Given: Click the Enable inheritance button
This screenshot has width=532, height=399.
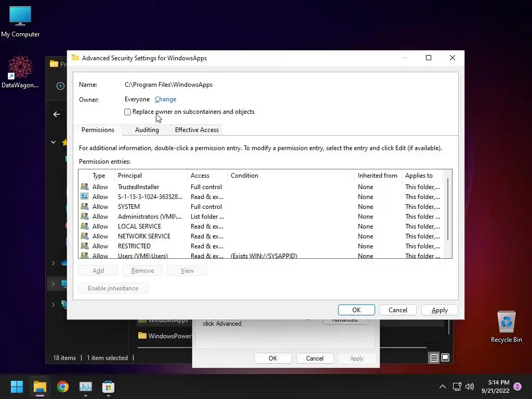Looking at the screenshot, I should click(113, 288).
